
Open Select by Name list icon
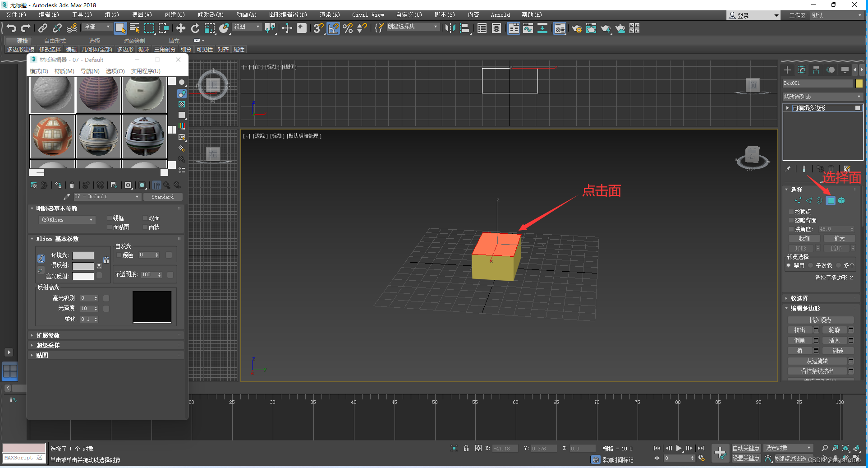point(134,28)
